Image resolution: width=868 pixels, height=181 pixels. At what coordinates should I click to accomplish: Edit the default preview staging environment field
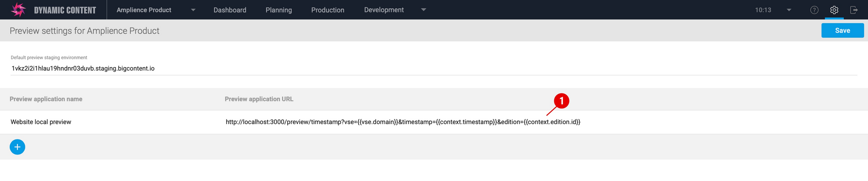coord(434,69)
